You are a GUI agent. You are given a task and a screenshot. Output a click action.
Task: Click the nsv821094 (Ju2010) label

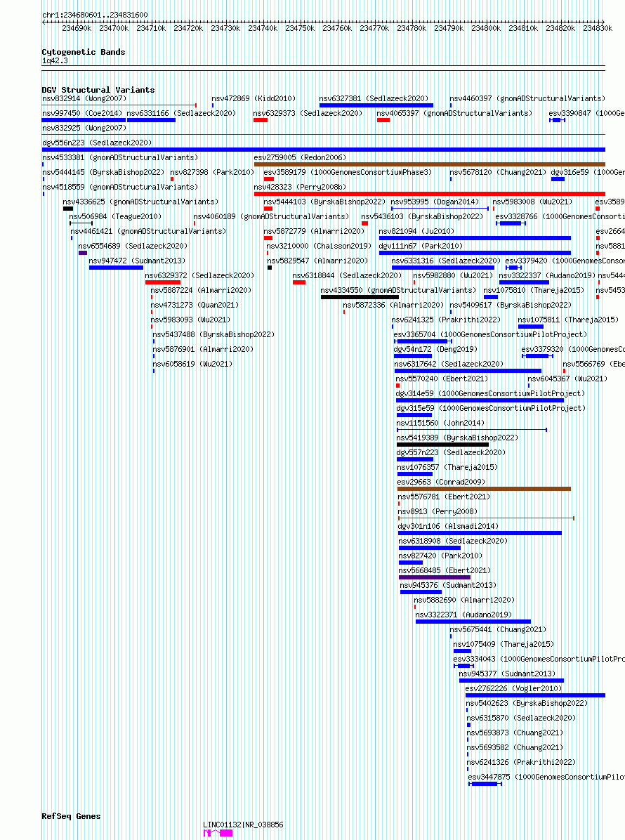416,231
